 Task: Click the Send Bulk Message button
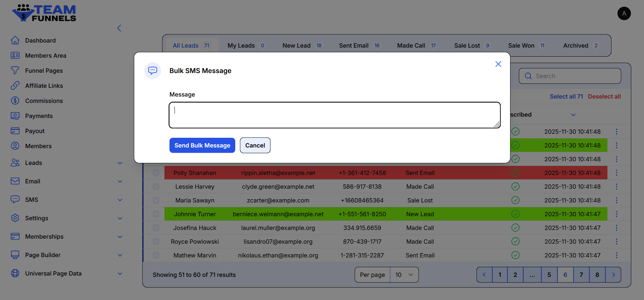(x=202, y=145)
